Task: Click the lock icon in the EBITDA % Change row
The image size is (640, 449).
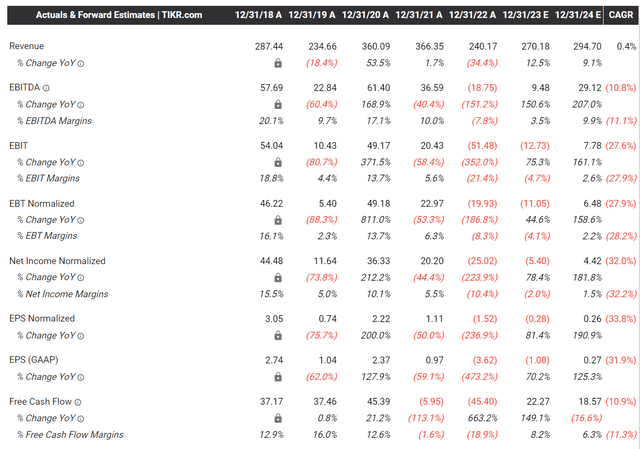Action: pyautogui.click(x=278, y=104)
